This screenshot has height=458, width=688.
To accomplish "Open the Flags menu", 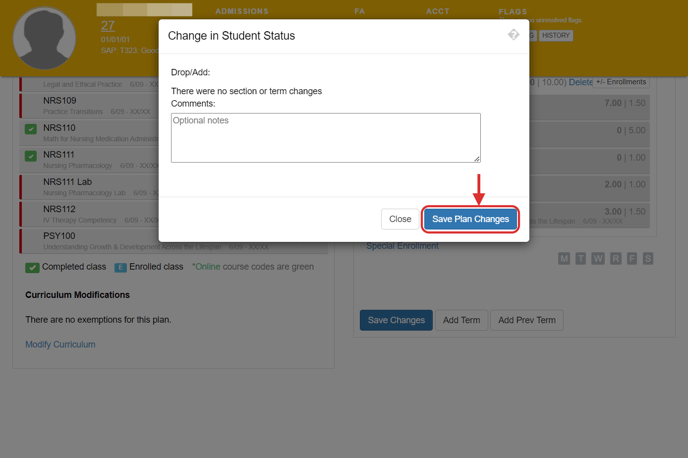I will (x=512, y=12).
